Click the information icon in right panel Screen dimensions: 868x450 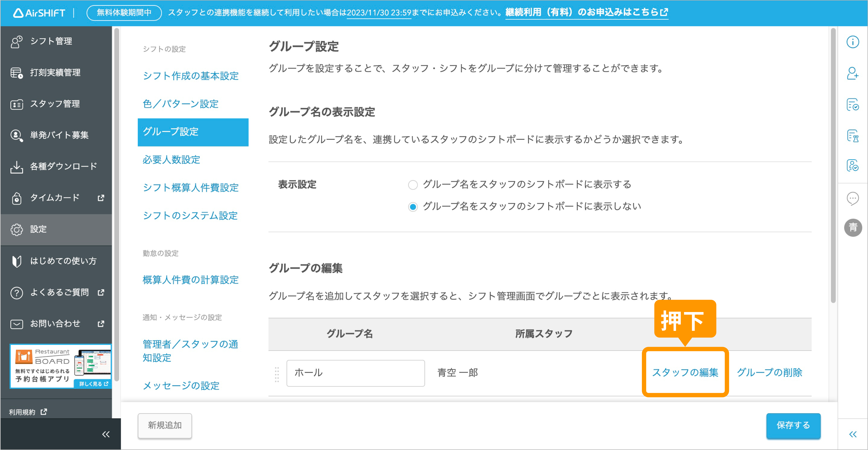tap(853, 42)
